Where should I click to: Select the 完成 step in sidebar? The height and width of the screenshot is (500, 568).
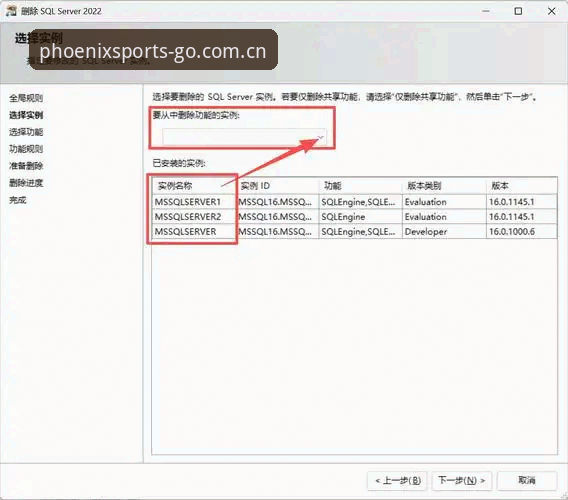coord(18,200)
